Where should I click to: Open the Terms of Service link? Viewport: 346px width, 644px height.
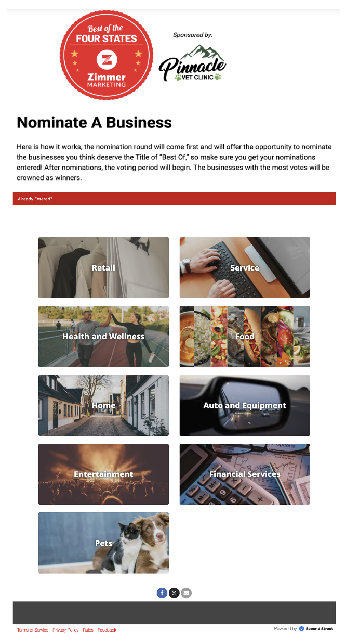[33, 630]
